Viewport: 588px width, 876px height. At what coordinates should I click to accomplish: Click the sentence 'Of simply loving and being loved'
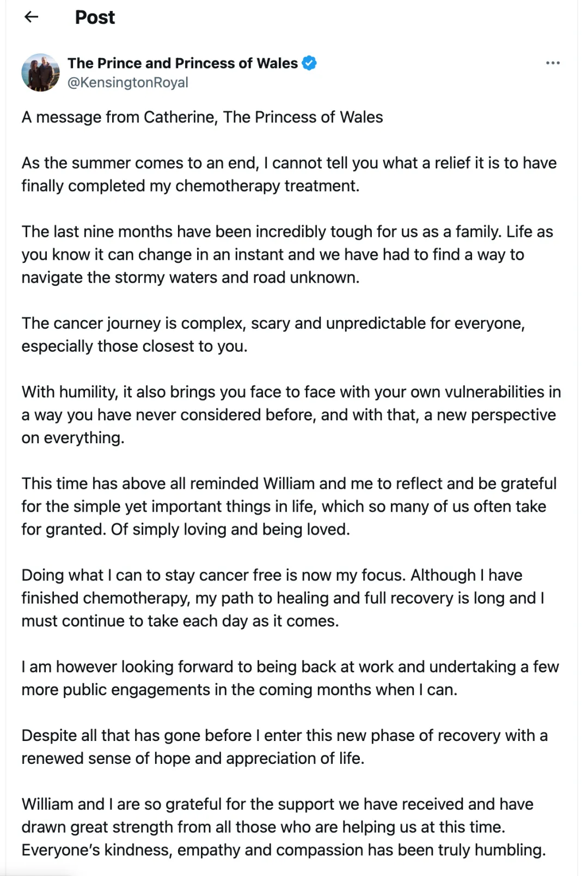click(x=230, y=529)
